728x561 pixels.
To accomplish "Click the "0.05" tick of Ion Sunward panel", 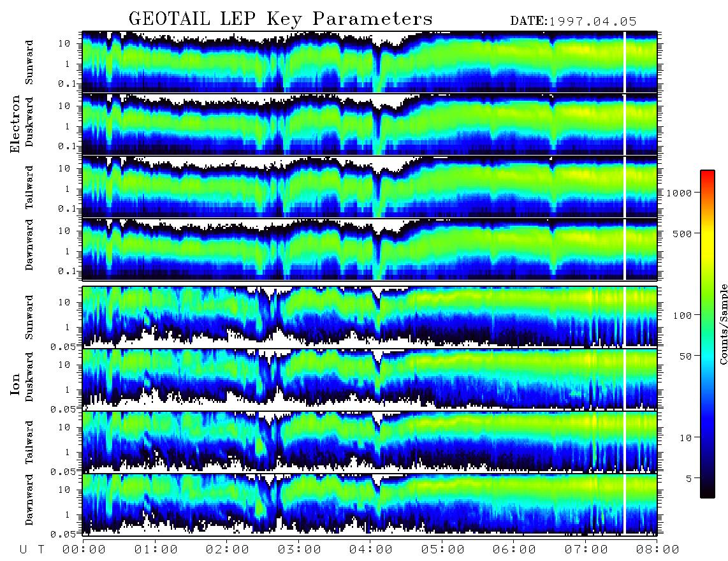I will click(x=63, y=346).
